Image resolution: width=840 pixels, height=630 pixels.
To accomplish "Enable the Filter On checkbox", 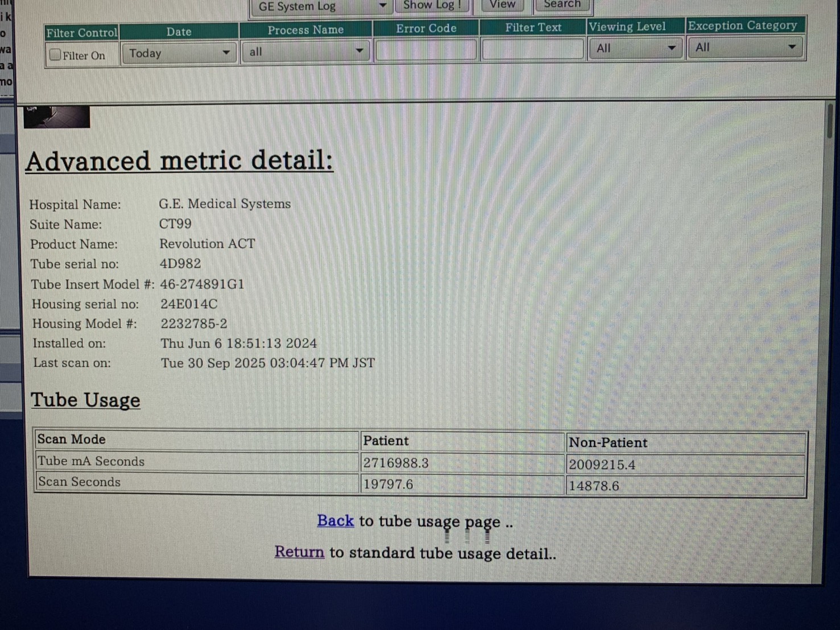I will click(55, 55).
